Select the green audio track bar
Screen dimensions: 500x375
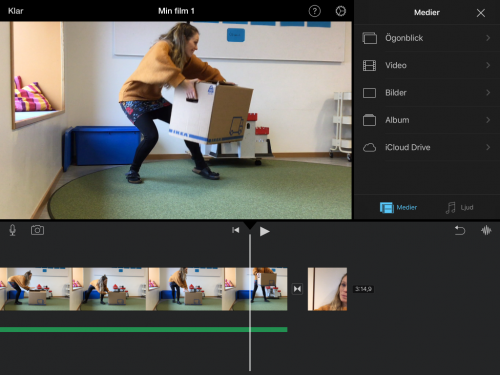pyautogui.click(x=144, y=330)
